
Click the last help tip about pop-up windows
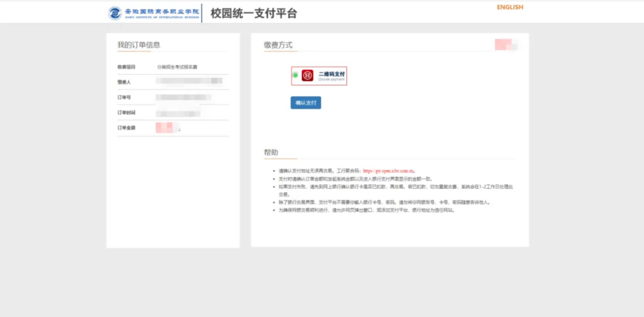tap(366, 210)
